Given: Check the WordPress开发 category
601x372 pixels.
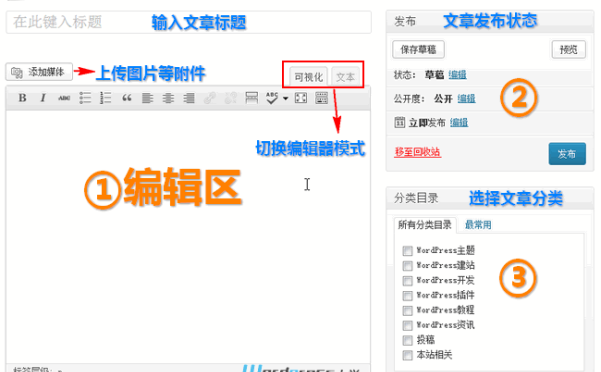Looking at the screenshot, I should click(x=407, y=280).
